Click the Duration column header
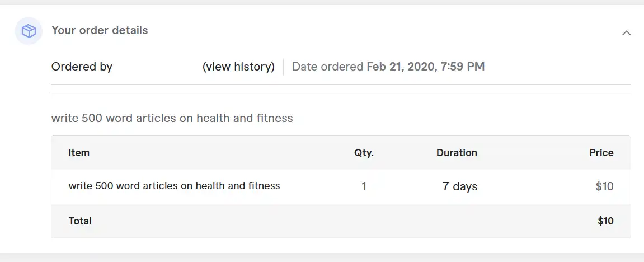The height and width of the screenshot is (262, 644). pyautogui.click(x=457, y=153)
